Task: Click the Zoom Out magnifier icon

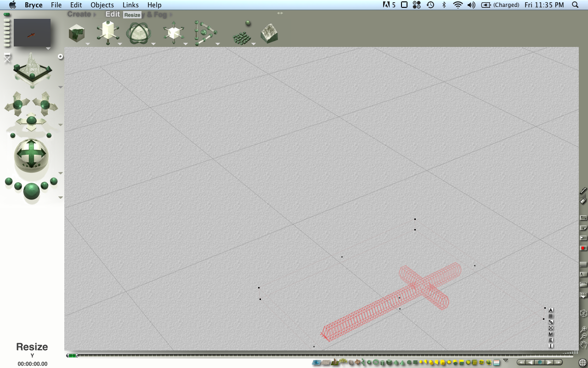Action: tap(583, 336)
